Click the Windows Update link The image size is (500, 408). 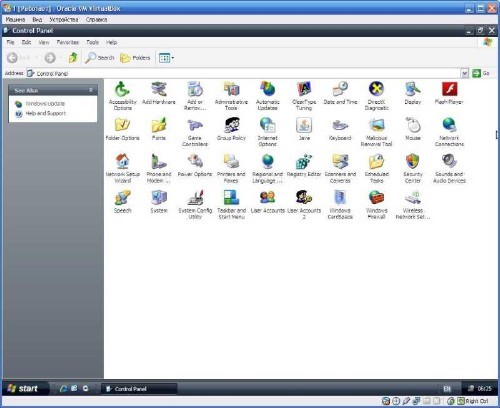pos(45,104)
